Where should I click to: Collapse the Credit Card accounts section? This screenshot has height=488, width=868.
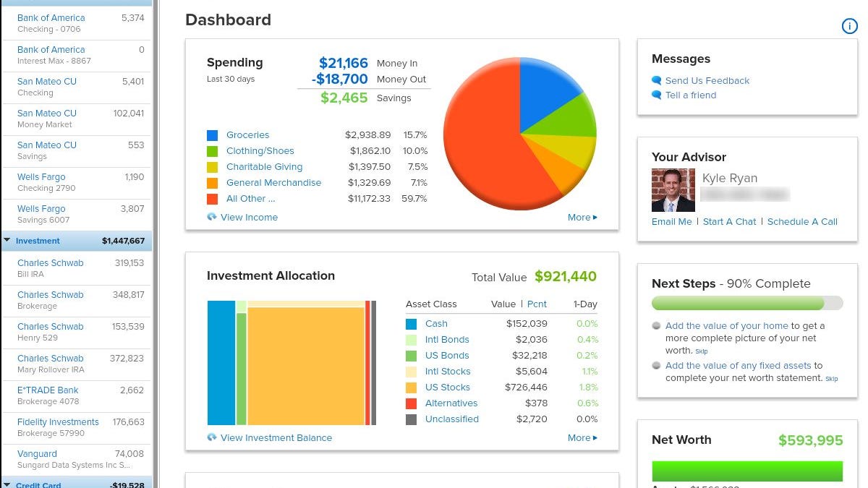[x=7, y=484]
